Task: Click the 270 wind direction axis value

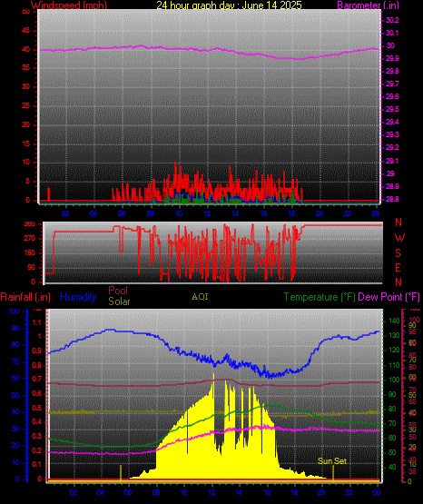Action: 30,239
